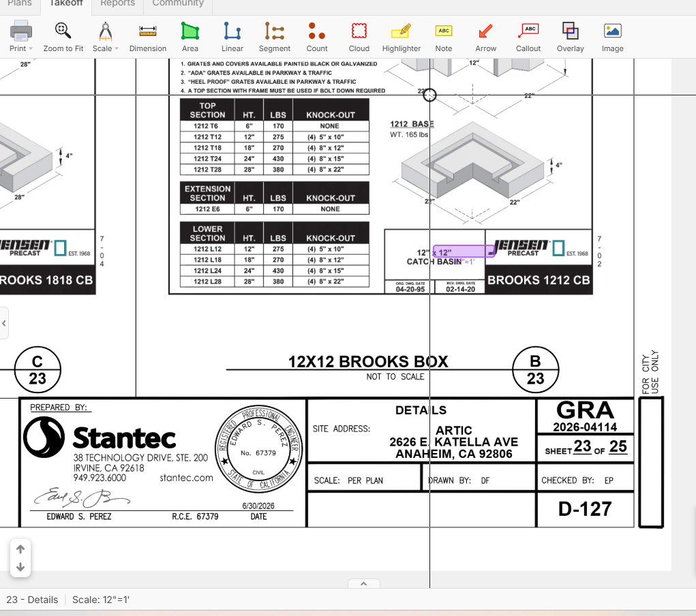Go to next page with down arrow

click(20, 567)
